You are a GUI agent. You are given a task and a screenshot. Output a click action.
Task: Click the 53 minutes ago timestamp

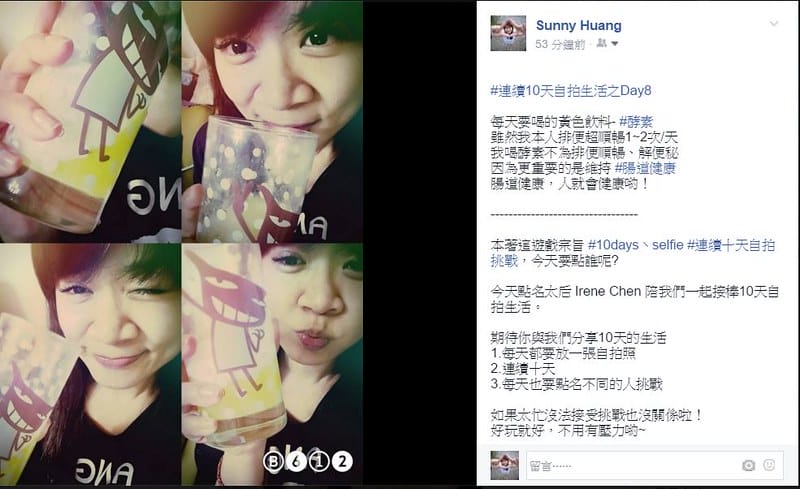[559, 44]
